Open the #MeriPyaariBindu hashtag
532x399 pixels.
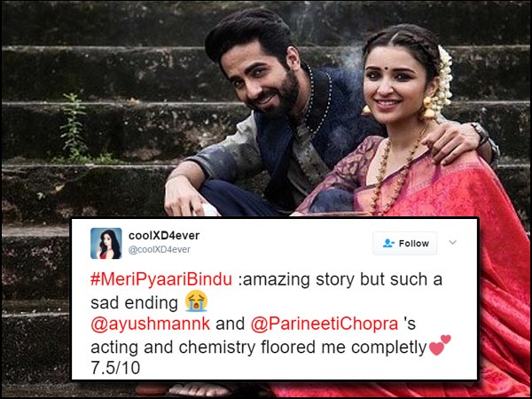[161, 280]
